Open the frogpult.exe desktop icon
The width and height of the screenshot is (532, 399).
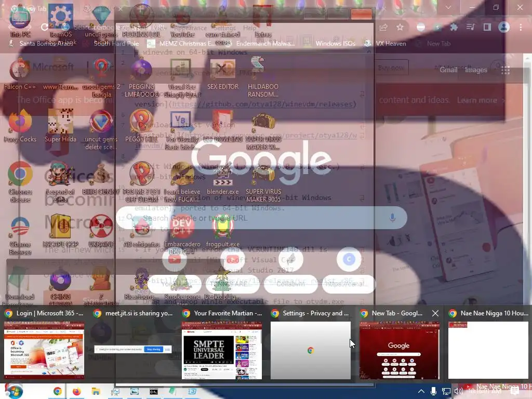[x=222, y=231]
